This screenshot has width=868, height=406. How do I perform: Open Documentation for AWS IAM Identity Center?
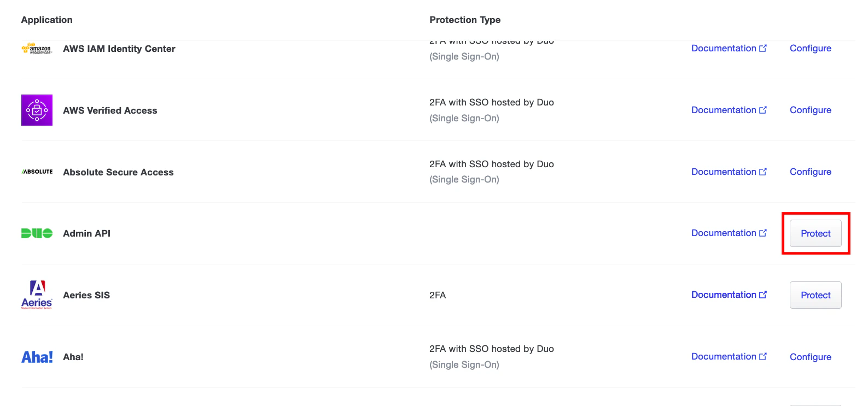click(724, 48)
